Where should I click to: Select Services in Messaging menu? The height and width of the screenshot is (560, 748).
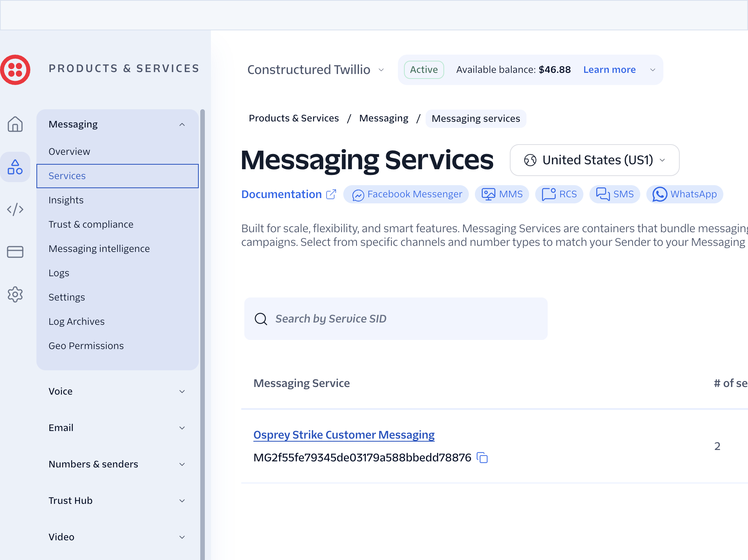[118, 176]
